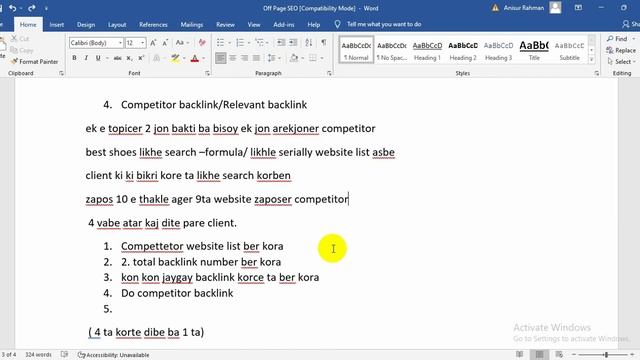Open font size dropdown arrow
This screenshot has height=360, width=640.
point(142,43)
